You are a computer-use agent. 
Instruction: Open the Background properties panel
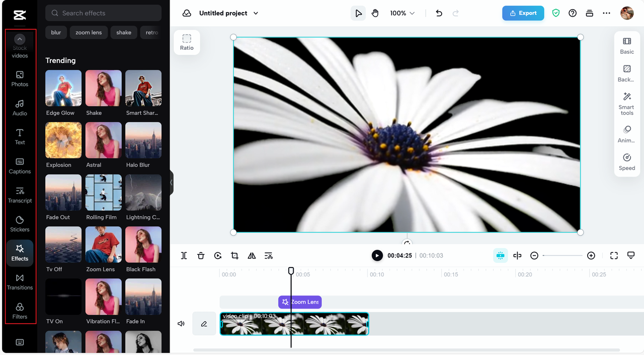pyautogui.click(x=627, y=73)
